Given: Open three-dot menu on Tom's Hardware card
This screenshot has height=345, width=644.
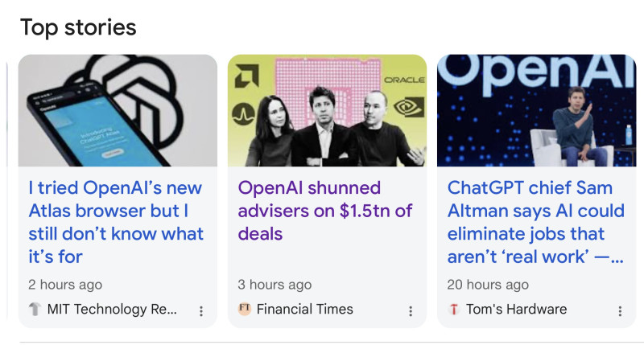Looking at the screenshot, I should click(x=620, y=311).
